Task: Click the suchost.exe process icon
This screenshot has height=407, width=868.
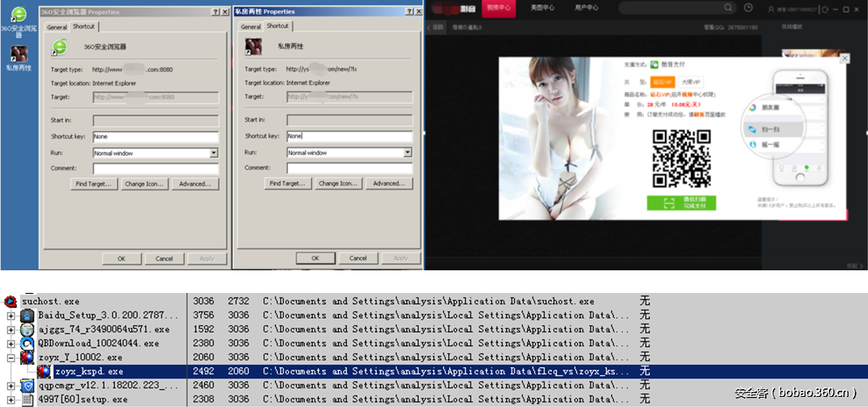Action: pos(10,302)
